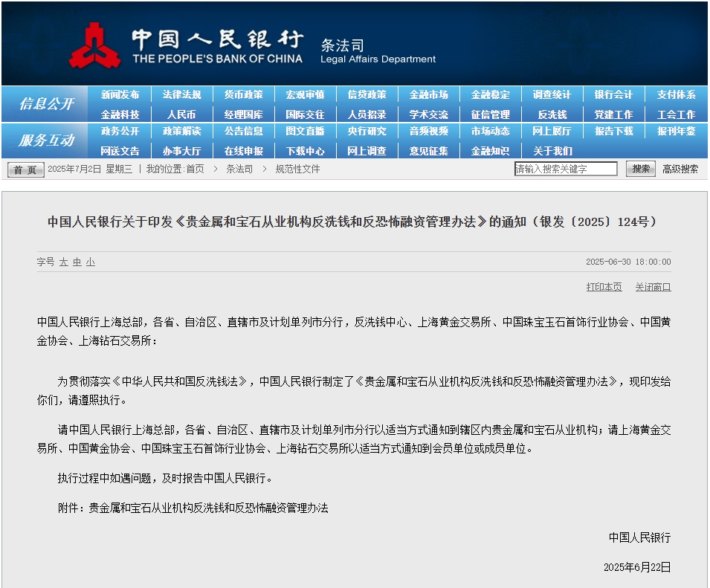This screenshot has width=710, height=588.
Task: Navigate to 关于我们 page
Action: click(552, 150)
